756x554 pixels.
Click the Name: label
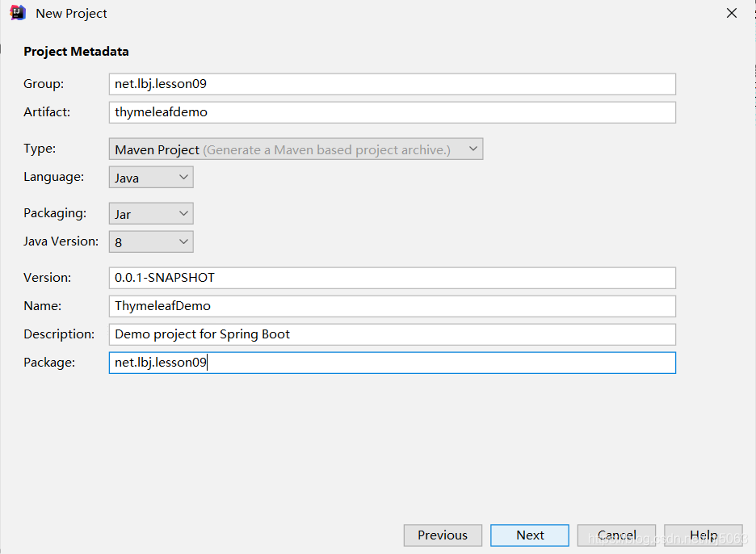point(43,306)
